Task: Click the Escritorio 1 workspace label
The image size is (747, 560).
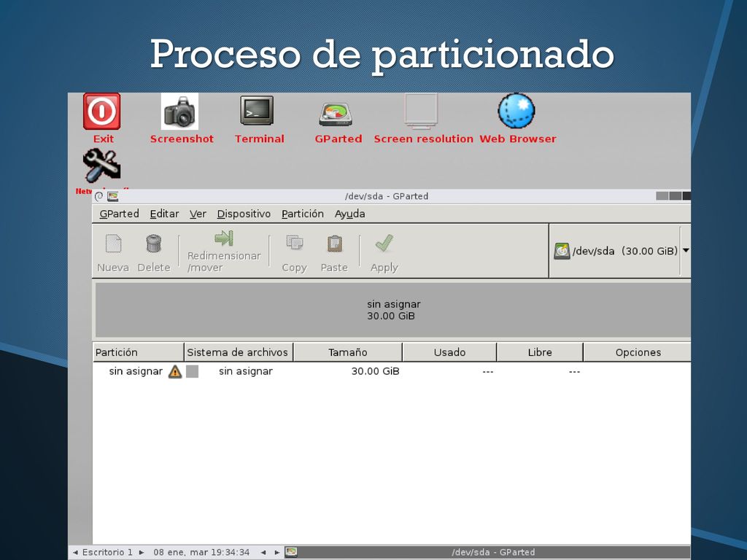Action: 107,553
